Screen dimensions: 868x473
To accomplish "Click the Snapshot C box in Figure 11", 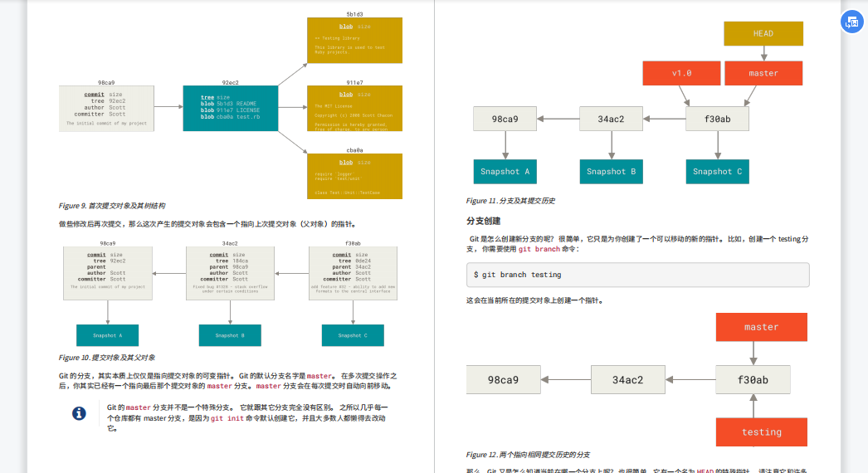I will click(718, 172).
